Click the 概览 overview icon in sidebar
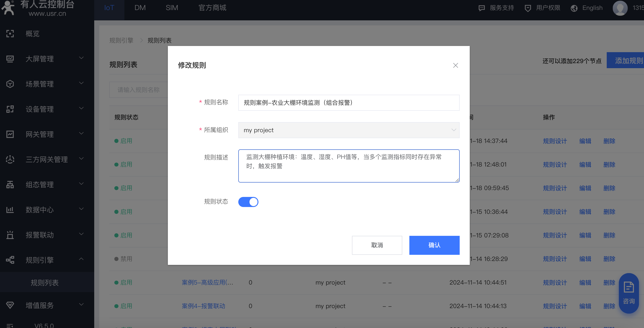The image size is (644, 328). 10,33
